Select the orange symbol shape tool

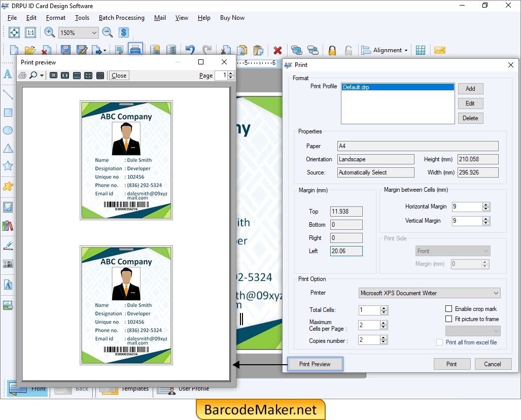(8, 186)
